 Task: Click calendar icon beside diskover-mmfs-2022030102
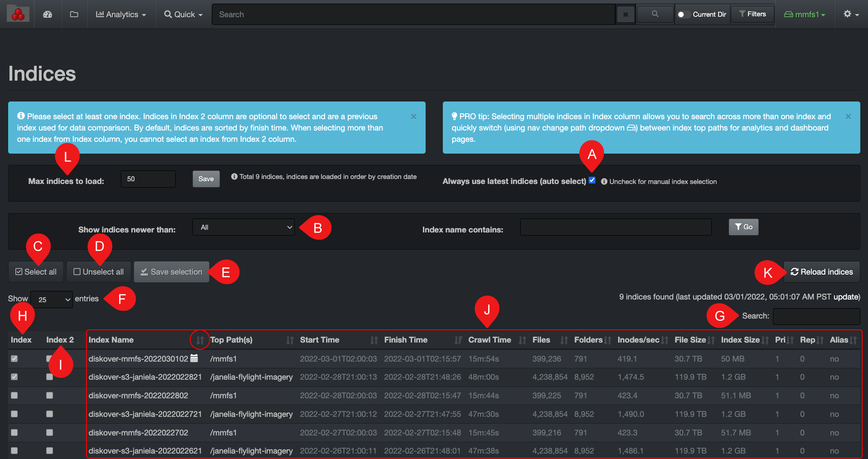194,358
